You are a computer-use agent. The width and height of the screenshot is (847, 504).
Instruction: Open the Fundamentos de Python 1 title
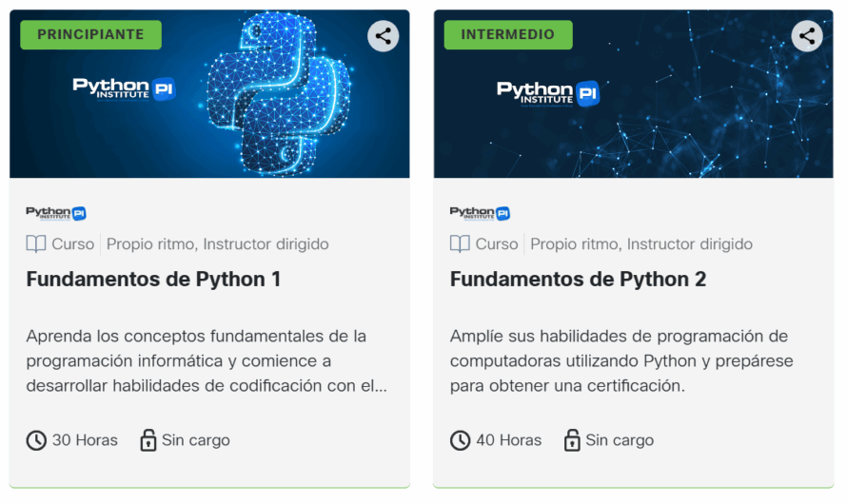[x=153, y=280]
